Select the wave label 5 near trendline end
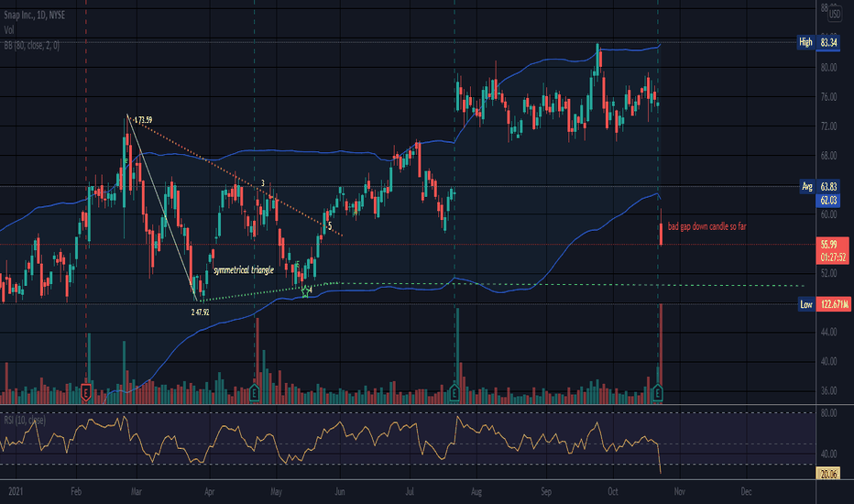The height and width of the screenshot is (504, 854). pos(330,225)
